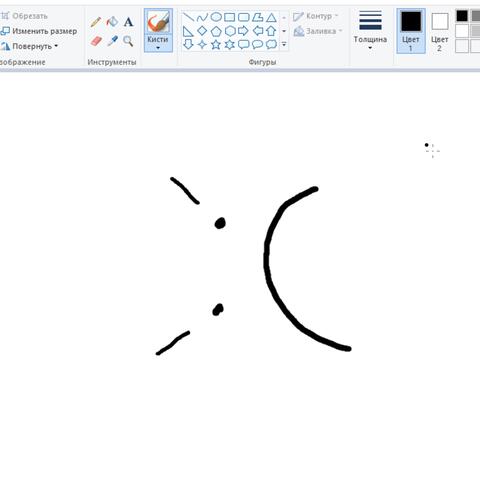The height and width of the screenshot is (480, 480).
Task: Open the Кисти brushes dropdown
Action: pyautogui.click(x=158, y=43)
